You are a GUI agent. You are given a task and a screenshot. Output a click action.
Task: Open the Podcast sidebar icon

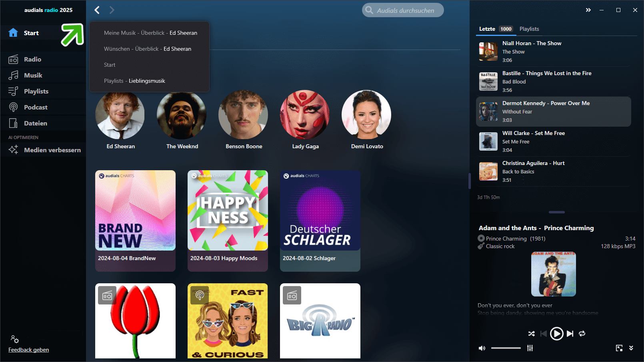coord(13,107)
